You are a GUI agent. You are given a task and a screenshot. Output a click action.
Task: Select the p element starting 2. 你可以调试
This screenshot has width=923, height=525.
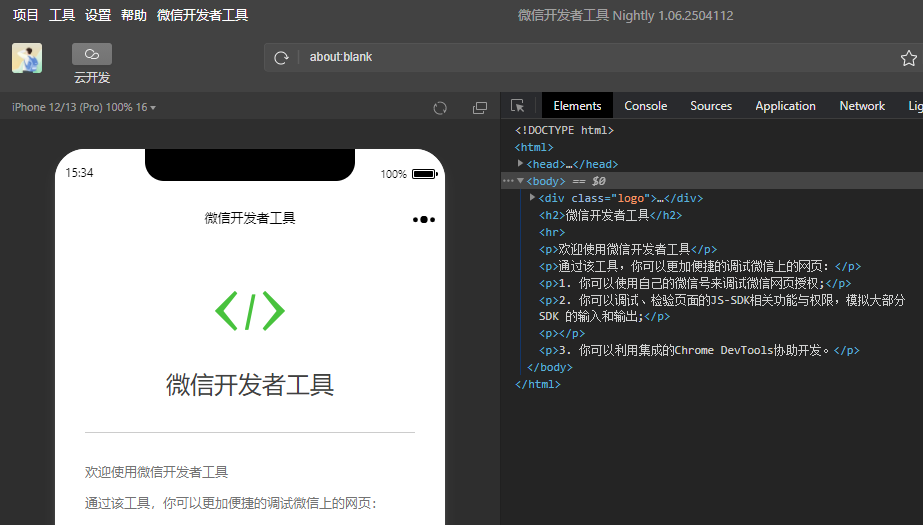click(722, 308)
